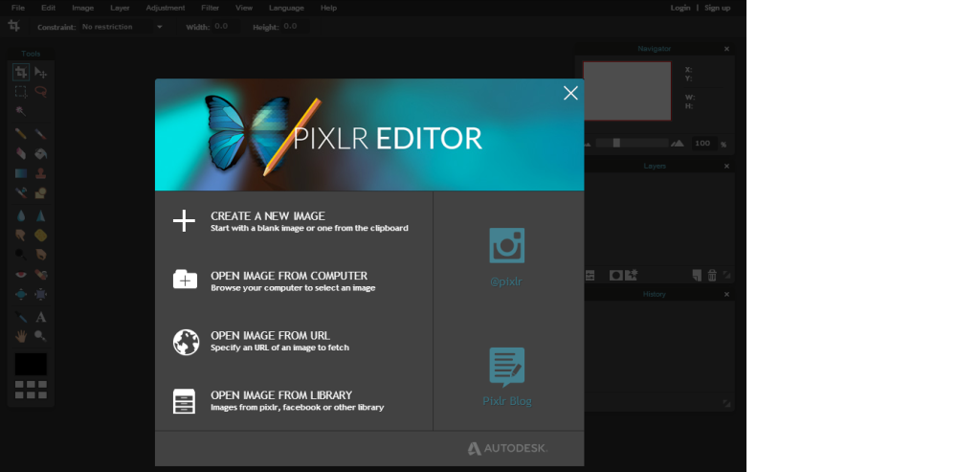Open the Adjustment menu
The height and width of the screenshot is (472, 980).
click(165, 8)
